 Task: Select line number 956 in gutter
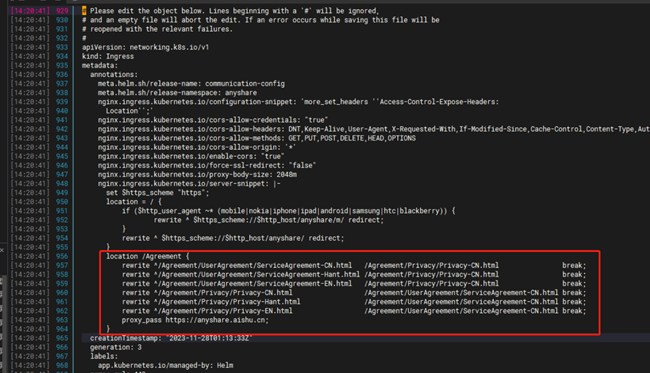(x=62, y=257)
